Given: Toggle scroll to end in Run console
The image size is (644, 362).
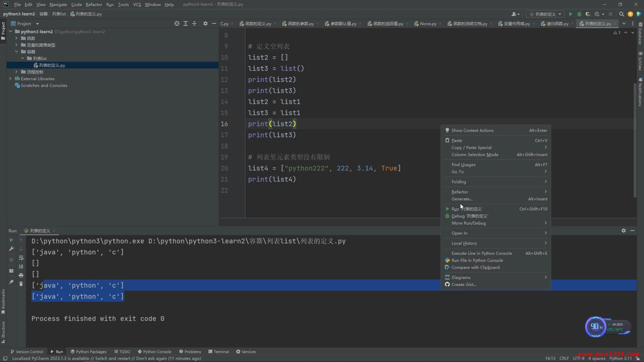Looking at the screenshot, I should click(x=21, y=266).
